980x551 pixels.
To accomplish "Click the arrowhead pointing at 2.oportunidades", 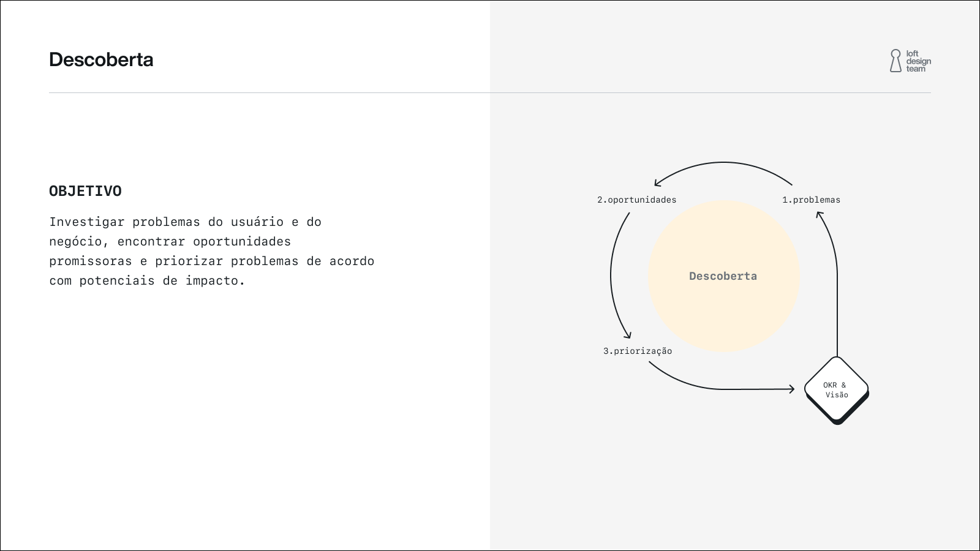I will [x=657, y=183].
